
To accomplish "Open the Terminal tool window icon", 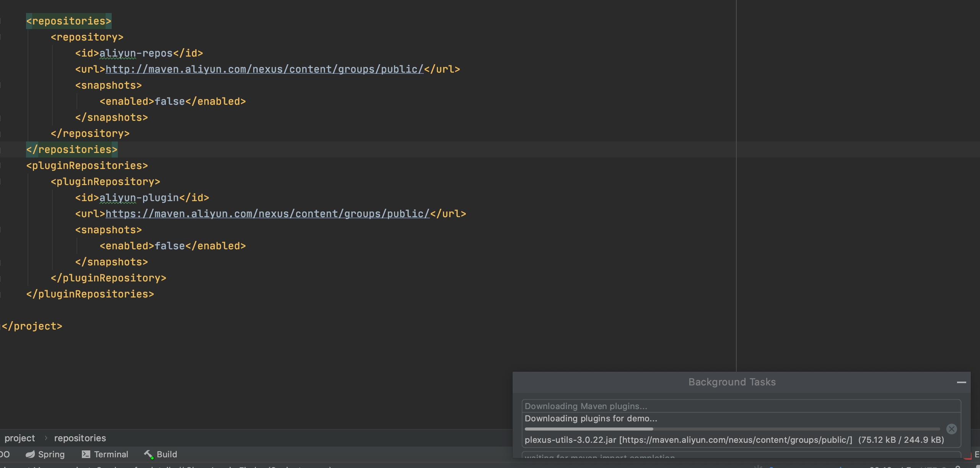I will click(x=86, y=454).
